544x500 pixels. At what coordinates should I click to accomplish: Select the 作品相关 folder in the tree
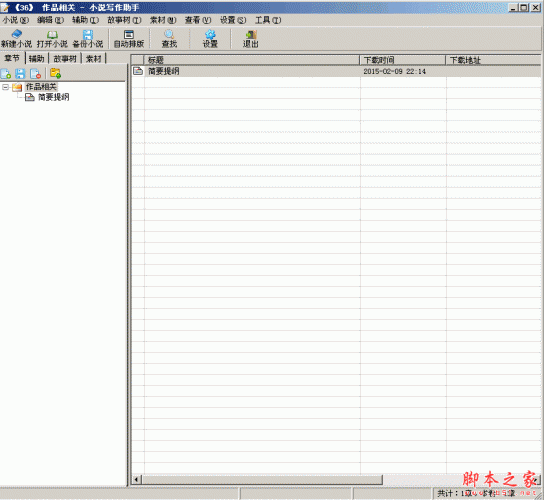[41, 87]
